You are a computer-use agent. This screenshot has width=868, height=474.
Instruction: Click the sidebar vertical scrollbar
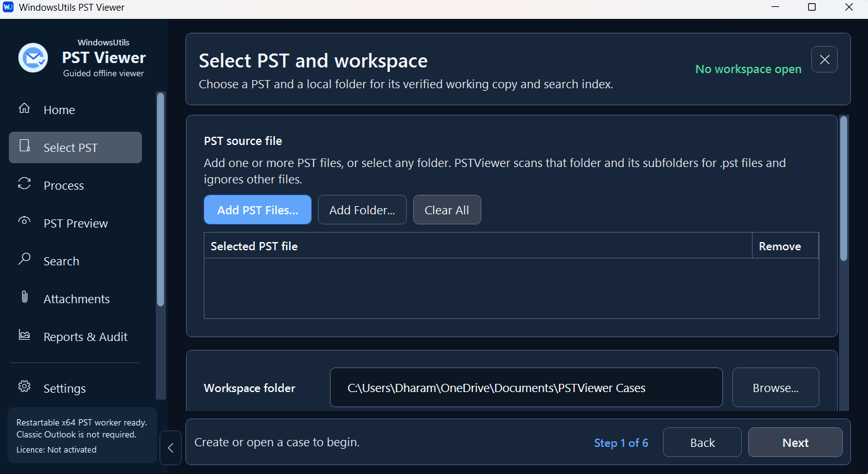pos(161,199)
